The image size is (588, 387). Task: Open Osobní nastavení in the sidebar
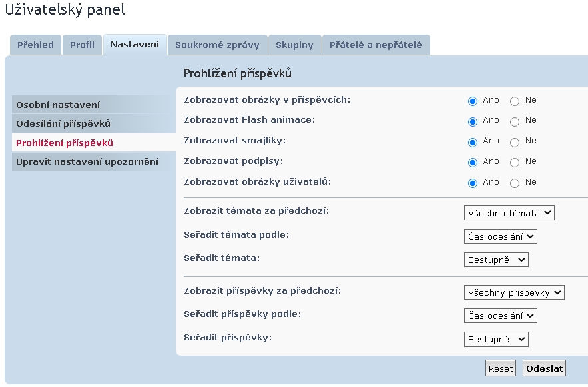[x=58, y=105]
